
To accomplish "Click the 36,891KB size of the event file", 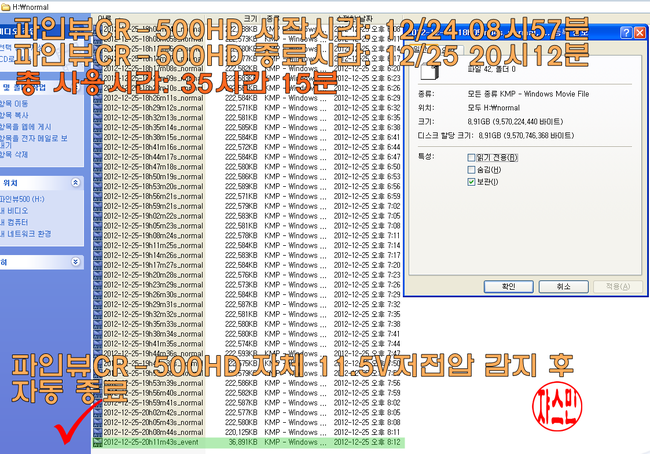I will click(243, 443).
